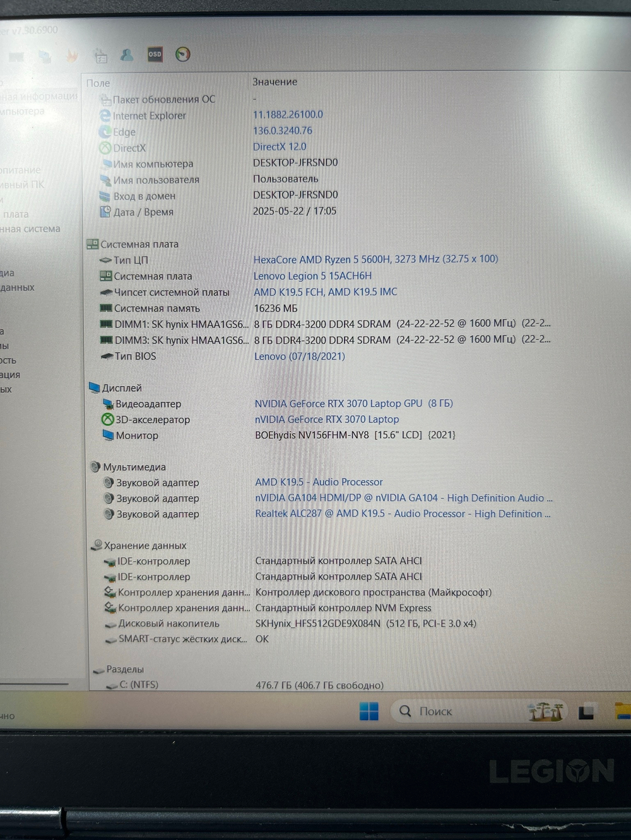Expand the Разделы section
Viewport: 631px width, 840px height.
[x=98, y=669]
